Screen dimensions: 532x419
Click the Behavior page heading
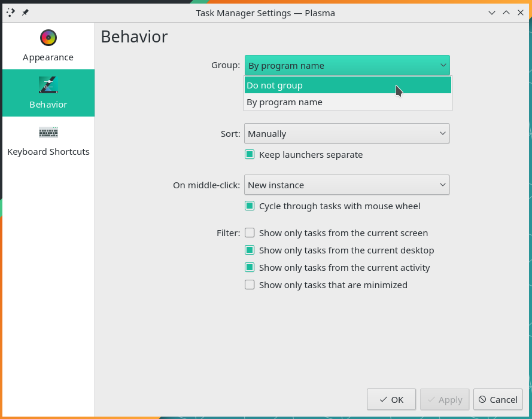pos(135,36)
